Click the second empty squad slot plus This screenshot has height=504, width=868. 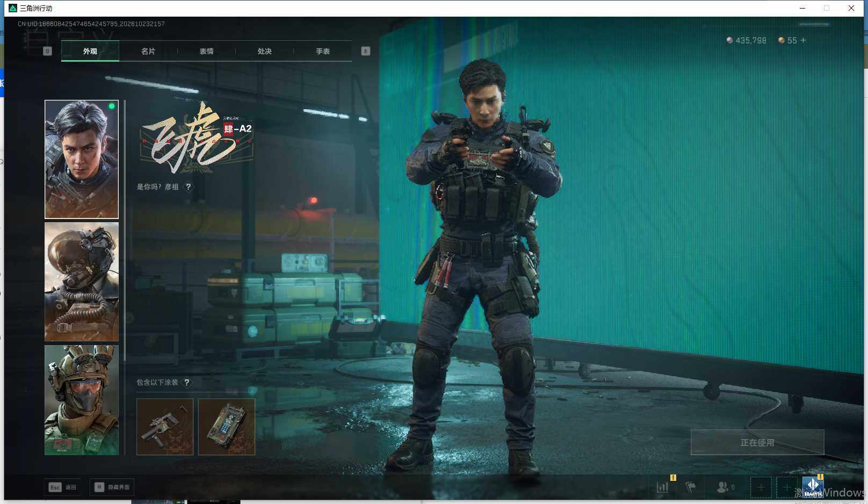point(786,487)
